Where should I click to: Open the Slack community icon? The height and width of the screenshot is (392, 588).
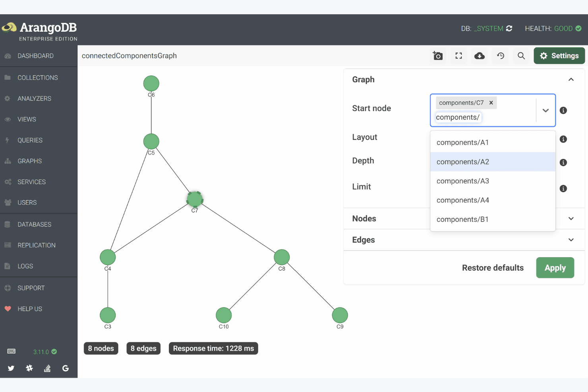pos(29,368)
